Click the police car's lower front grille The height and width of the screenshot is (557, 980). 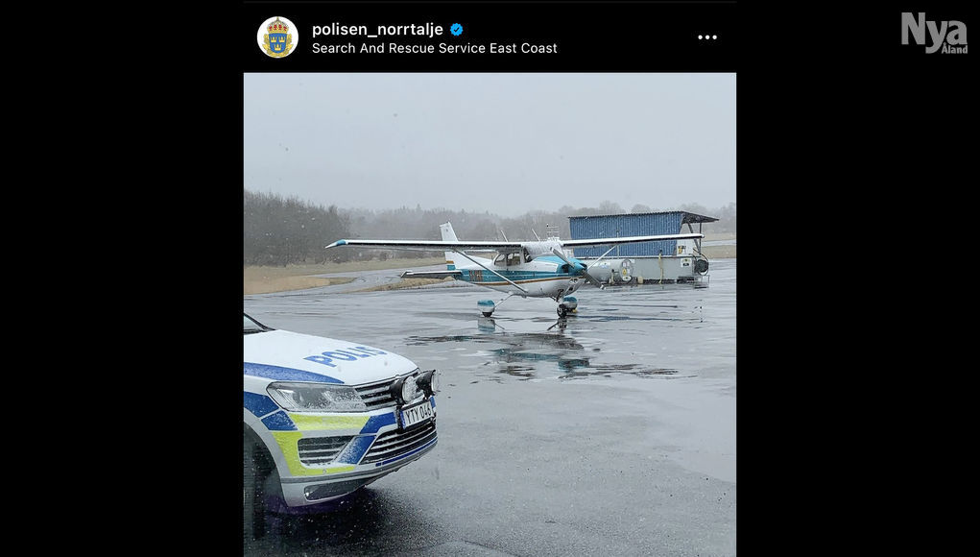click(398, 445)
